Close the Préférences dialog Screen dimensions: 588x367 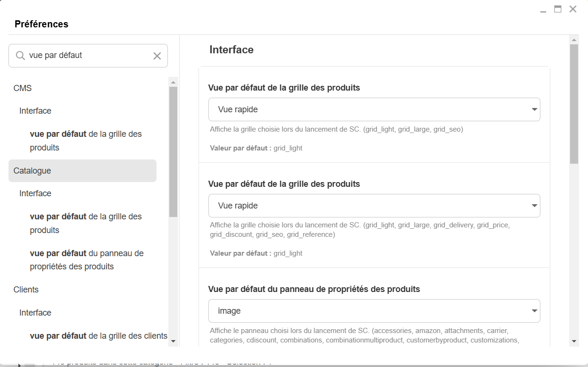(573, 9)
